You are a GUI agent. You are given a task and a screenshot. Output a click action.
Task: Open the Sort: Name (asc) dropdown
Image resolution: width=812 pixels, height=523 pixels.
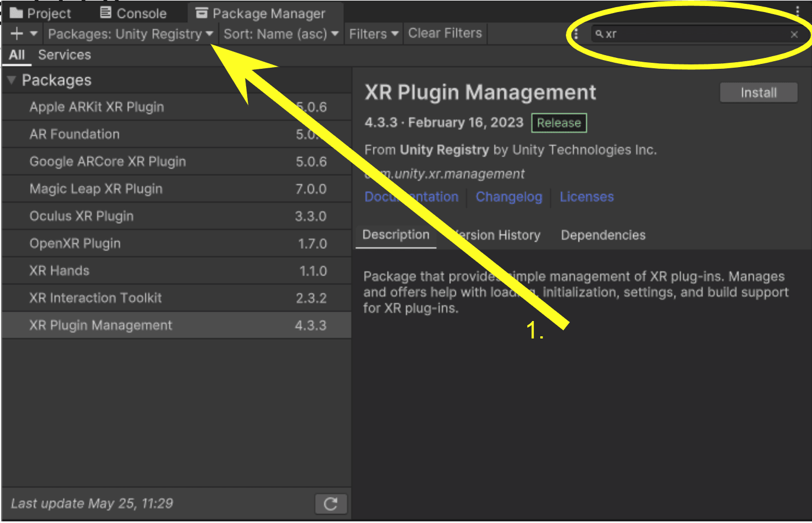click(x=280, y=33)
